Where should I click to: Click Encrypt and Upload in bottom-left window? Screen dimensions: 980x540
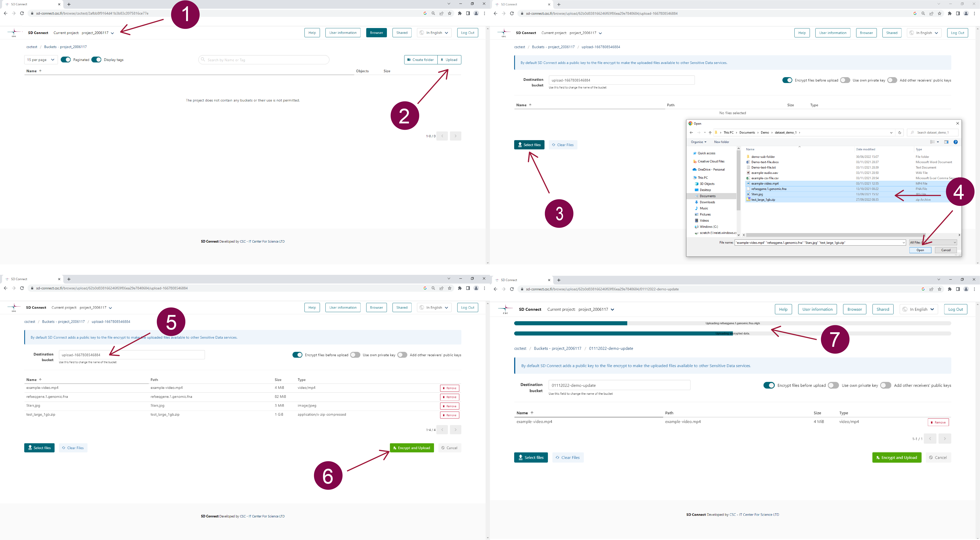tap(412, 448)
